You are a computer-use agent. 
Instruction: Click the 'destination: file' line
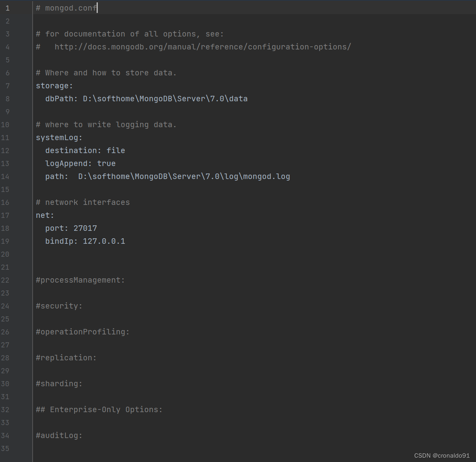click(x=85, y=151)
